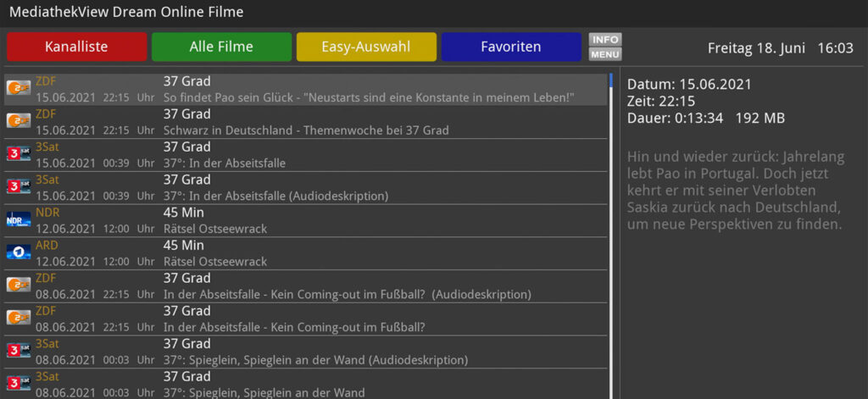868x399 pixels.
Task: Switch to the blue Favoriten tab
Action: [x=510, y=47]
